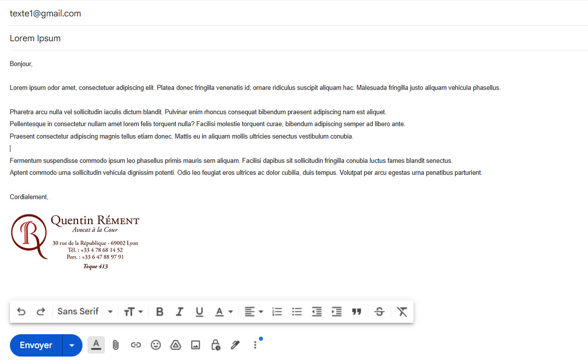Attach a file with the paperclip icon
The image size is (588, 364).
tap(116, 345)
